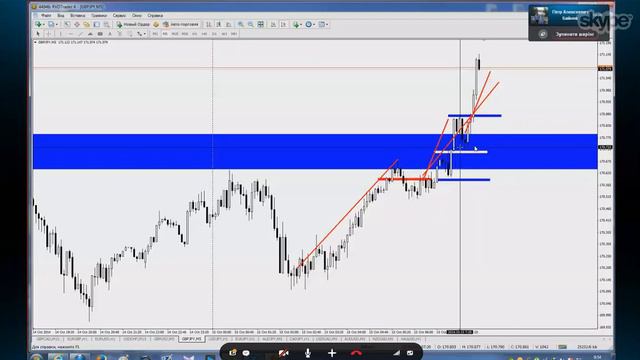This screenshot has width=640, height=360.
Task: Select the GBPCAD,H1 chart tab
Action: (48, 339)
